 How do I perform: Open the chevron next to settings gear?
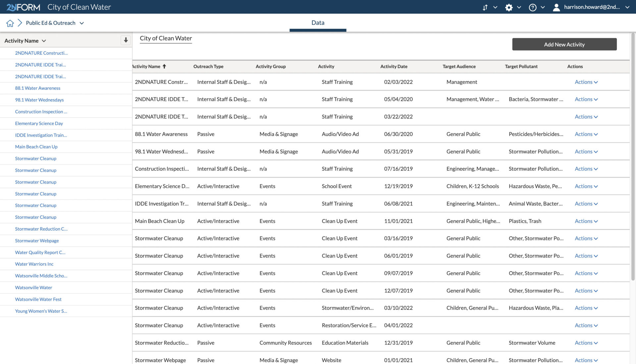[x=519, y=7]
